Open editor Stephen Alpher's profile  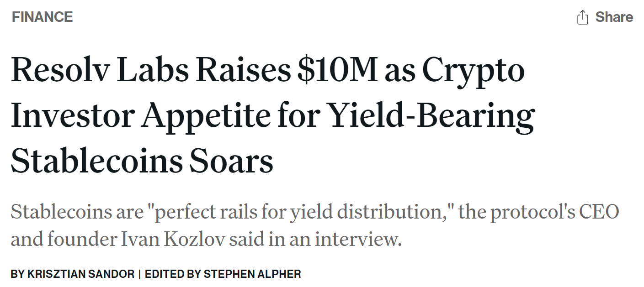click(x=252, y=274)
